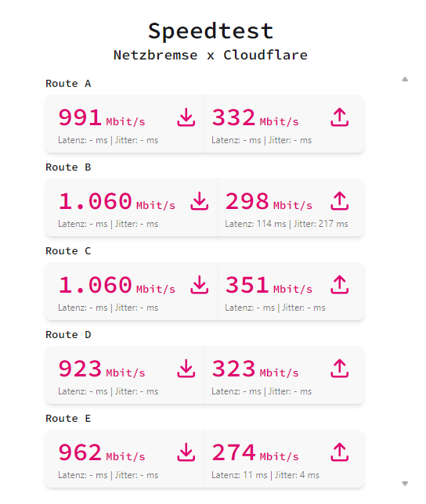
Task: Click the scrollbar up arrow
Action: tap(405, 79)
